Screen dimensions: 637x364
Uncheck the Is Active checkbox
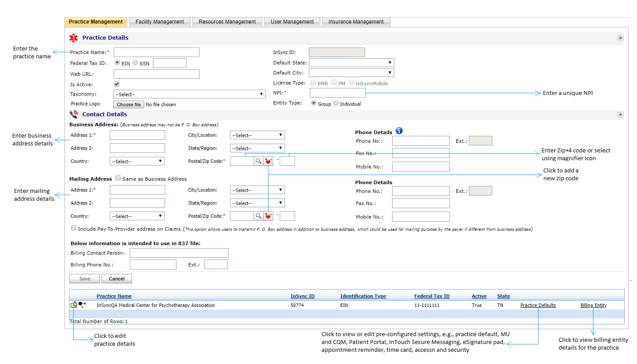click(117, 84)
